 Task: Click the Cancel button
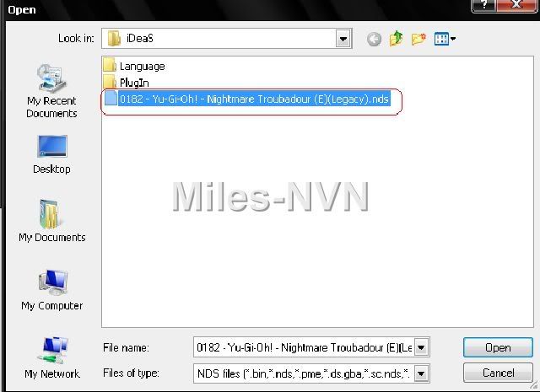[x=498, y=373]
